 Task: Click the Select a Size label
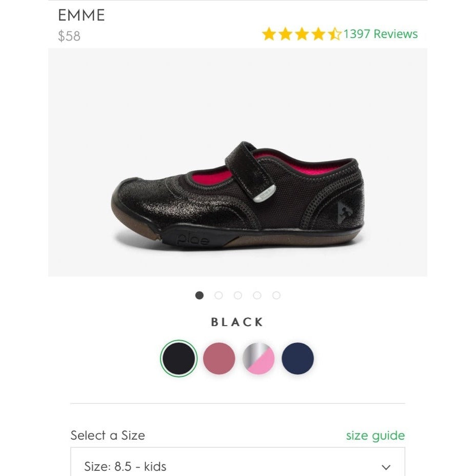click(108, 435)
